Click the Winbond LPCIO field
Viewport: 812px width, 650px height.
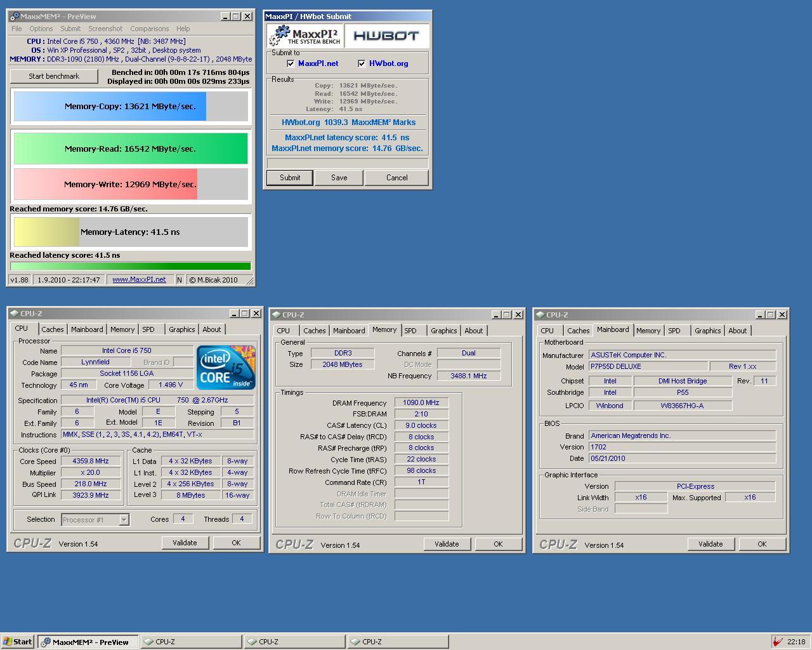(610, 406)
